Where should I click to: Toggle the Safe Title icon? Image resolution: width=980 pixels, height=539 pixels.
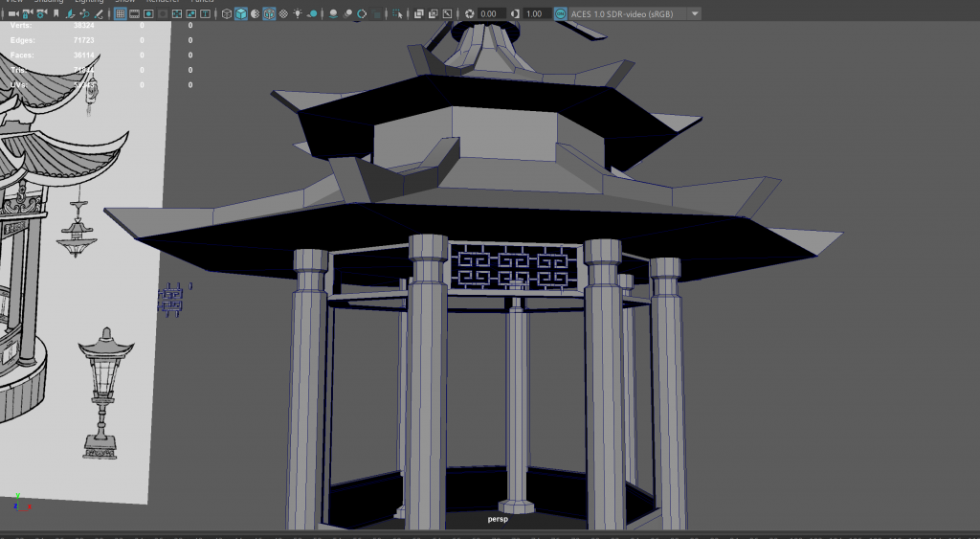(205, 13)
